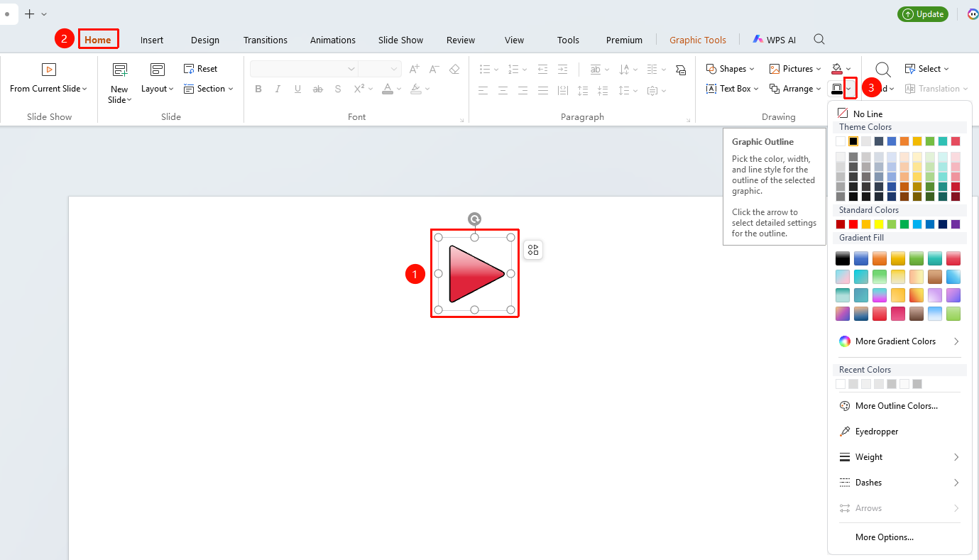Open the Arrange tool

click(795, 89)
